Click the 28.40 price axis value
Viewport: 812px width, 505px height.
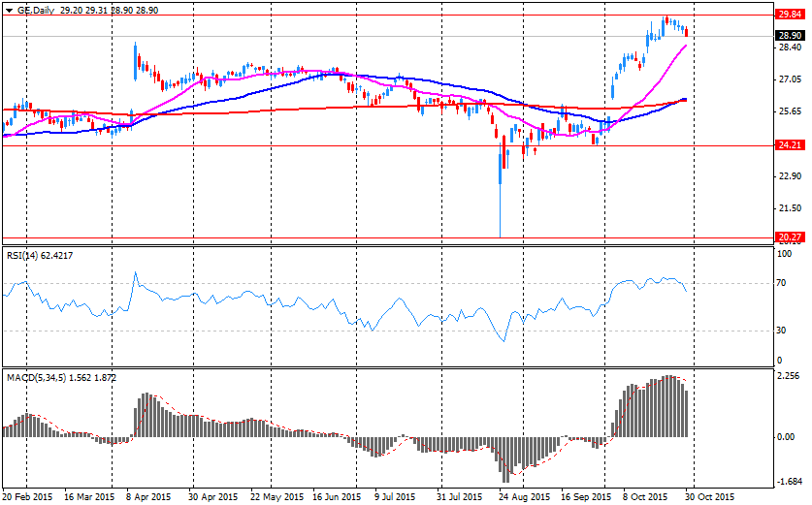[x=790, y=47]
